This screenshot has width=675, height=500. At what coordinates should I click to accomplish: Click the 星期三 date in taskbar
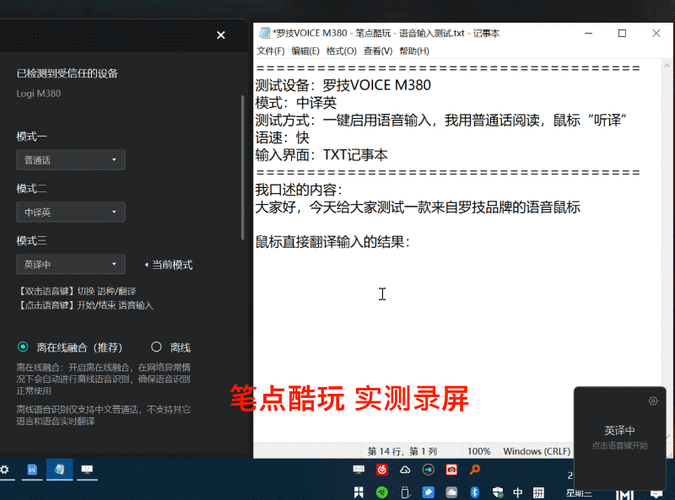point(579,494)
